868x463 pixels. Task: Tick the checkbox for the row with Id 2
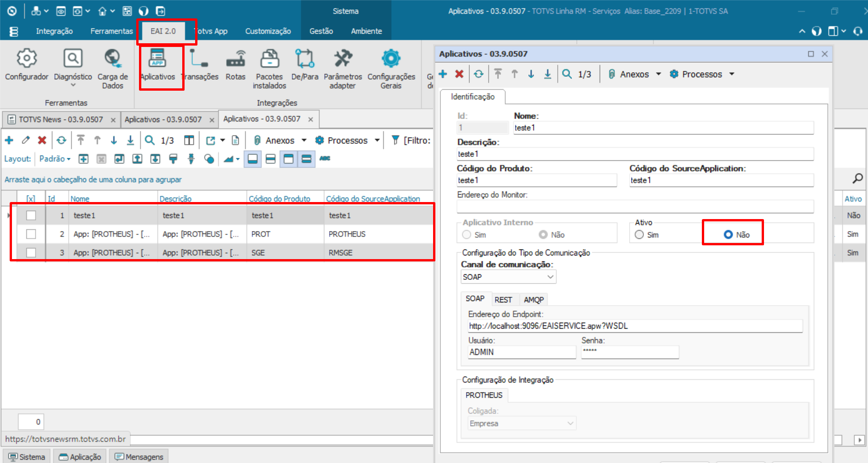(31, 234)
